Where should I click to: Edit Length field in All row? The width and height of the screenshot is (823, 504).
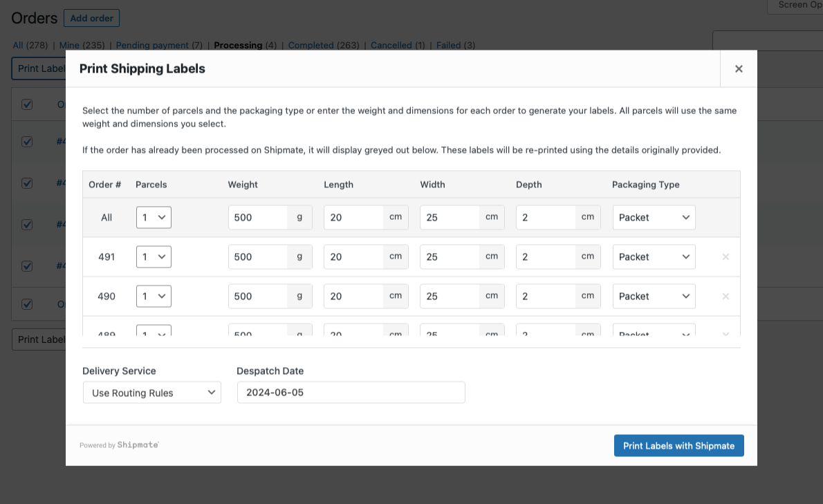(x=354, y=217)
